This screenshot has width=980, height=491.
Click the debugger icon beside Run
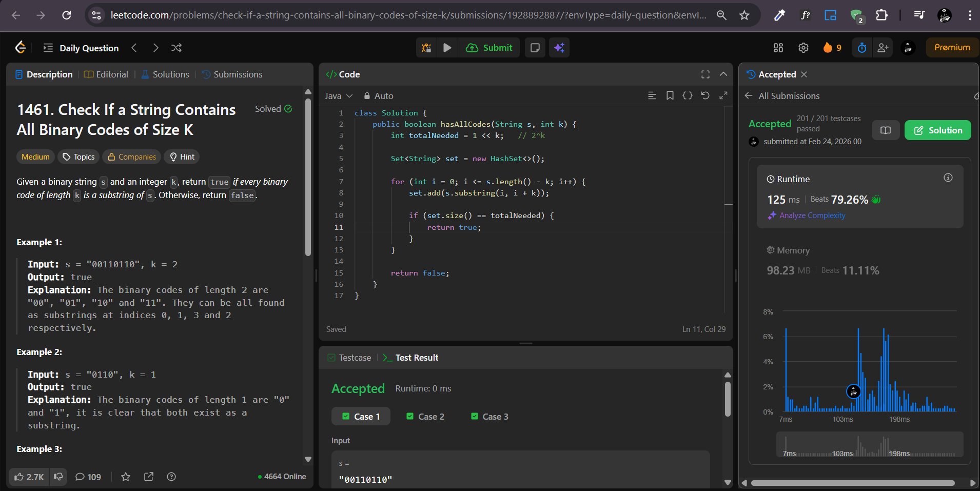pos(426,48)
